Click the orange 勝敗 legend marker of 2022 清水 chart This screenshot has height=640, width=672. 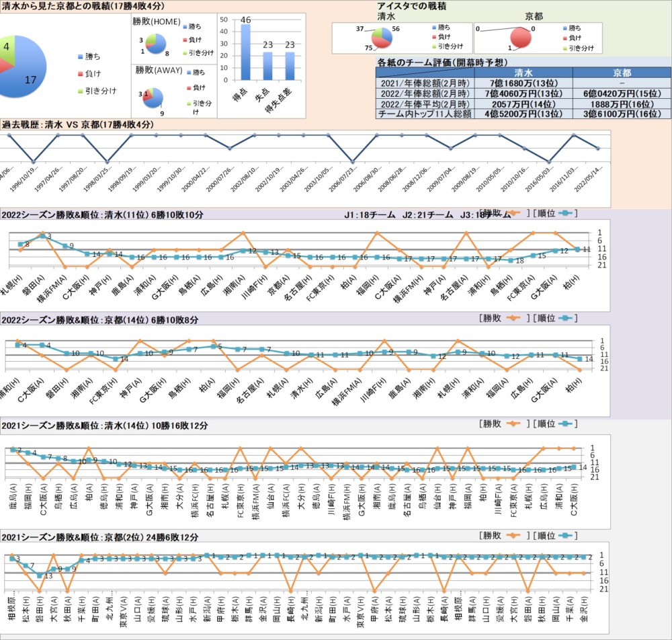[514, 213]
